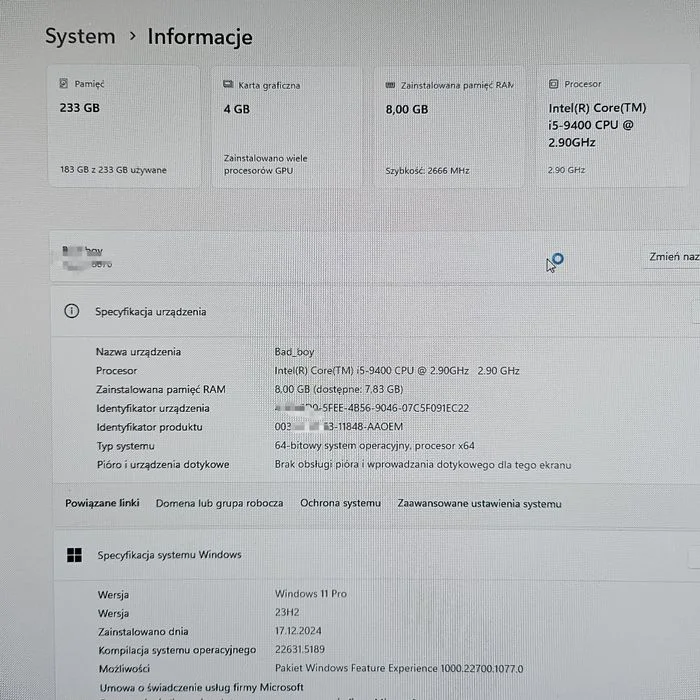This screenshot has width=700, height=700.
Task: Open the RAM 8,00 GB card
Action: (449, 128)
